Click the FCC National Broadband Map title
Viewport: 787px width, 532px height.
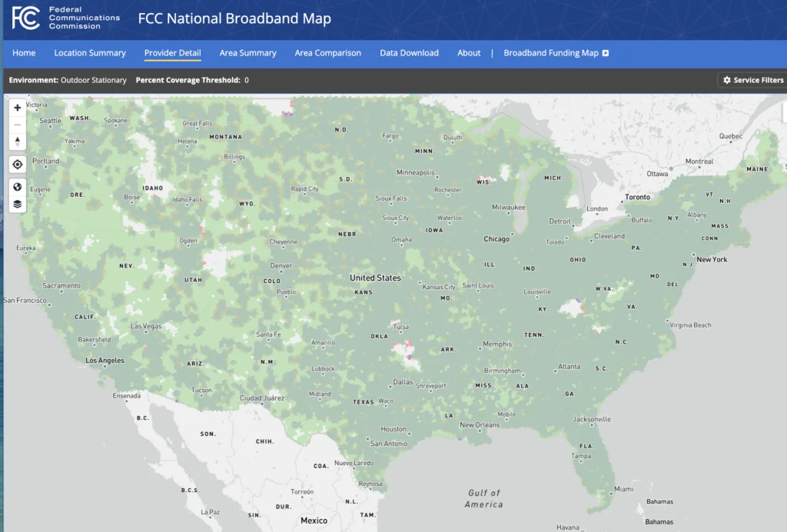tap(234, 18)
